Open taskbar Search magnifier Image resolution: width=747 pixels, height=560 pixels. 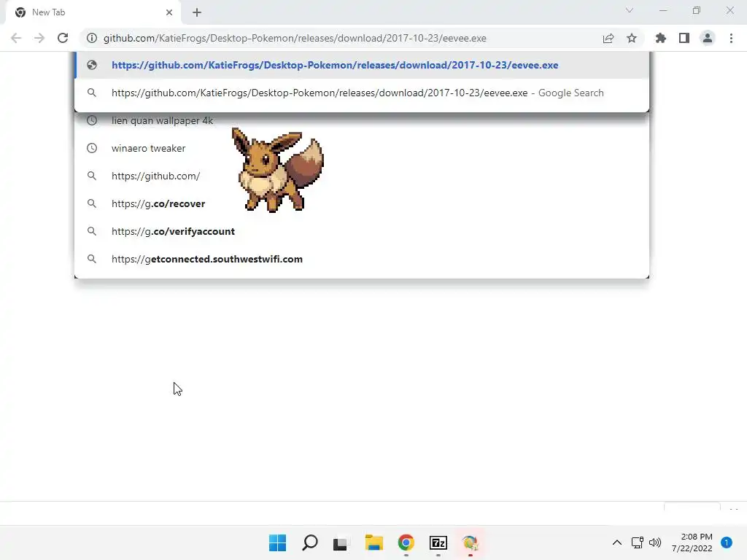click(x=309, y=542)
